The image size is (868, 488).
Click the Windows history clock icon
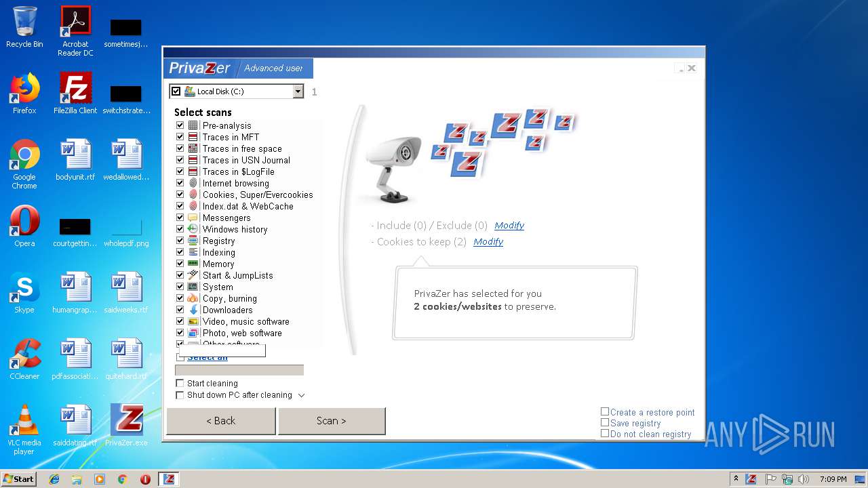(193, 229)
